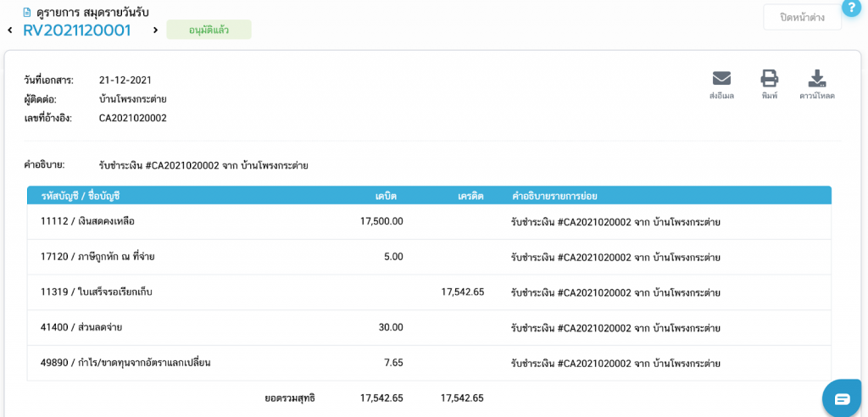Click the คำอธิบายรายการย่อย column header

point(554,196)
